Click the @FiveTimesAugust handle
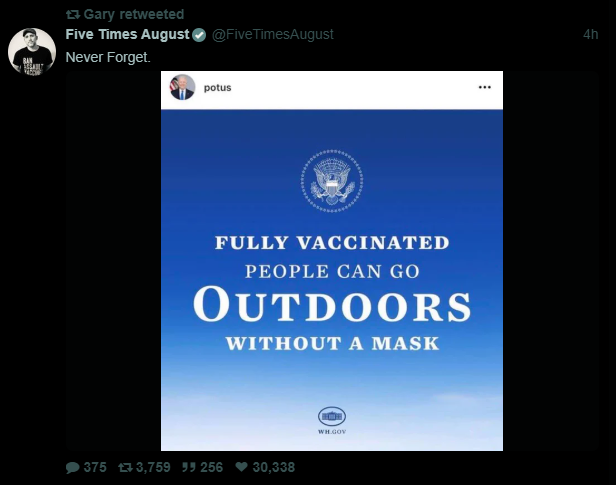Image resolution: width=616 pixels, height=485 pixels. (x=273, y=35)
